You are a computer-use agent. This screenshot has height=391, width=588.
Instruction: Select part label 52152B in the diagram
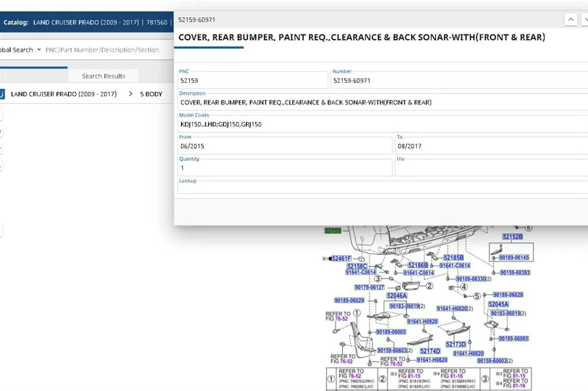pyautogui.click(x=512, y=237)
